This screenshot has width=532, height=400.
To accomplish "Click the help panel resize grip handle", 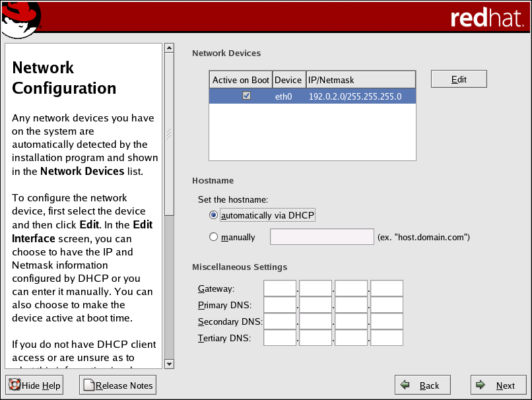I will tap(169, 134).
